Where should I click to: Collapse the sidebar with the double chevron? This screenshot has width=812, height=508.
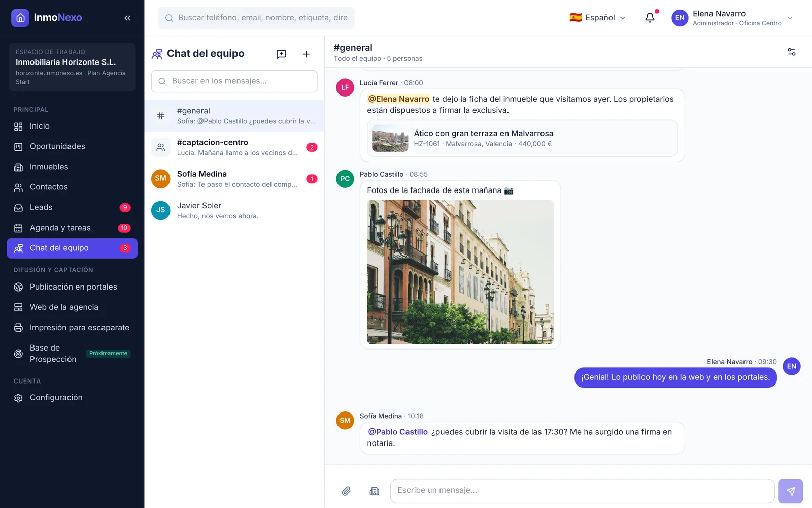tap(127, 18)
